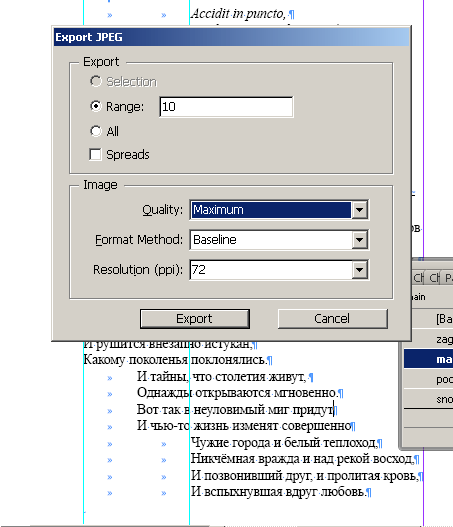This screenshot has height=527, width=453.
Task: Select the 'sno' style in the styles panel
Action: tap(428, 399)
